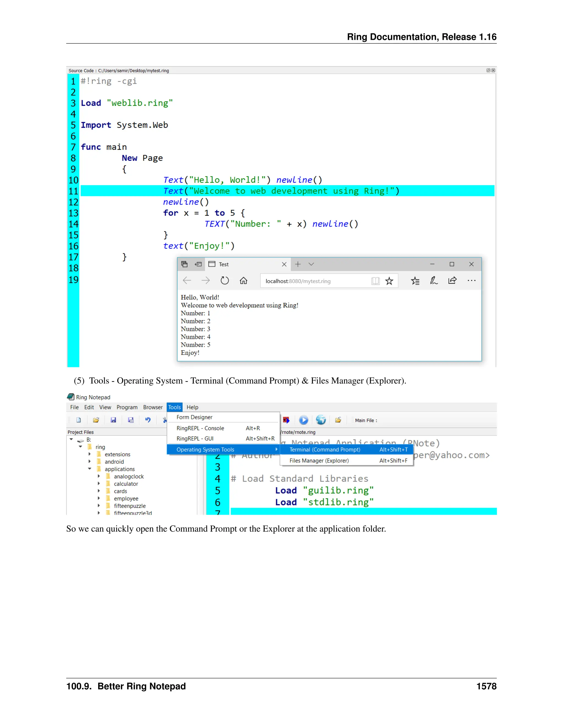Image resolution: width=563 pixels, height=728 pixels.
Task: Click the globe web browser icon
Action: 321,420
